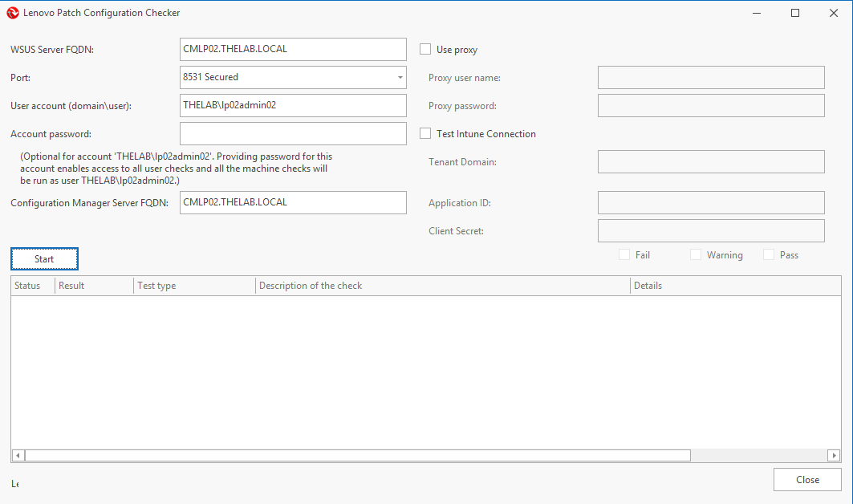Screen dimensions: 853x504
Task: Sort by the Test type column header
Action: (194, 286)
